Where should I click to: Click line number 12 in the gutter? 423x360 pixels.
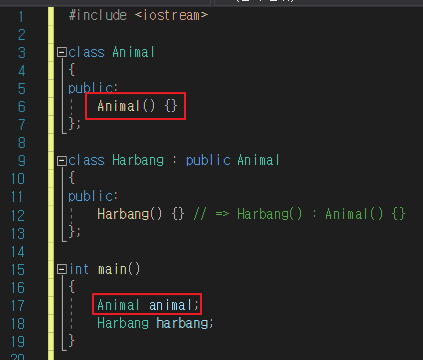pyautogui.click(x=18, y=215)
